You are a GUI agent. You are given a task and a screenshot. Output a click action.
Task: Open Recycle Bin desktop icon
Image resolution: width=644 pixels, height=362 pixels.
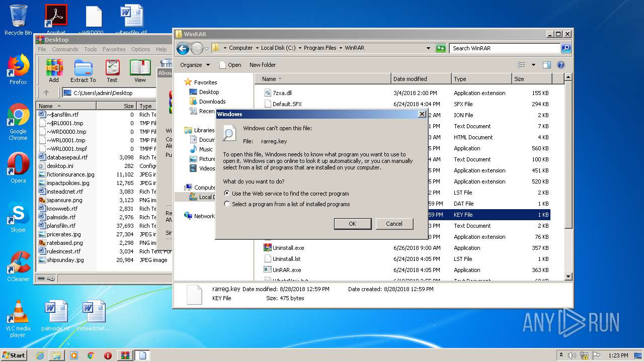pyautogui.click(x=18, y=20)
